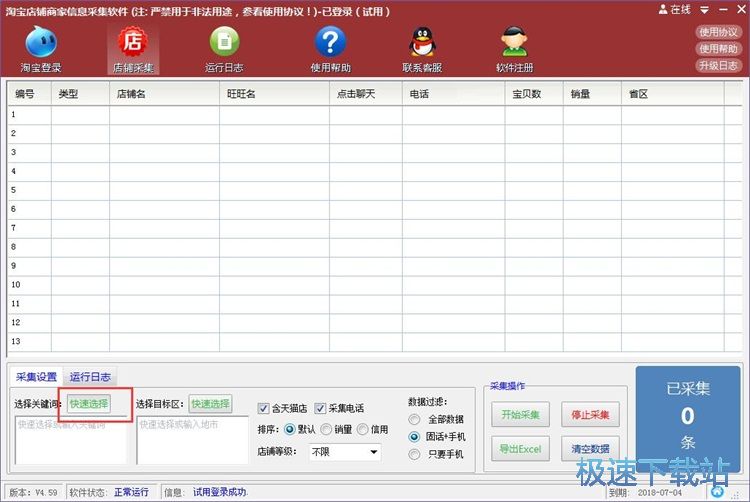Image resolution: width=750 pixels, height=502 pixels.
Task: Open the title bar dropdown triangle menu
Action: point(705,10)
